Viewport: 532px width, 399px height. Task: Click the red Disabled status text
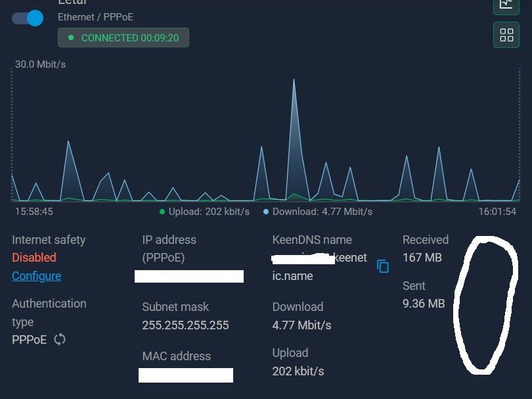coord(34,258)
